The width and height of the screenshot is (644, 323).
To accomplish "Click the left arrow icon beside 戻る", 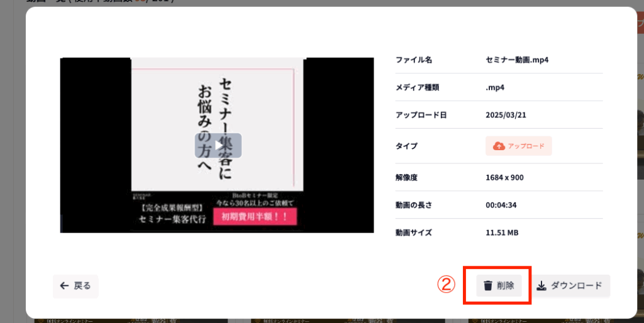I will click(64, 286).
